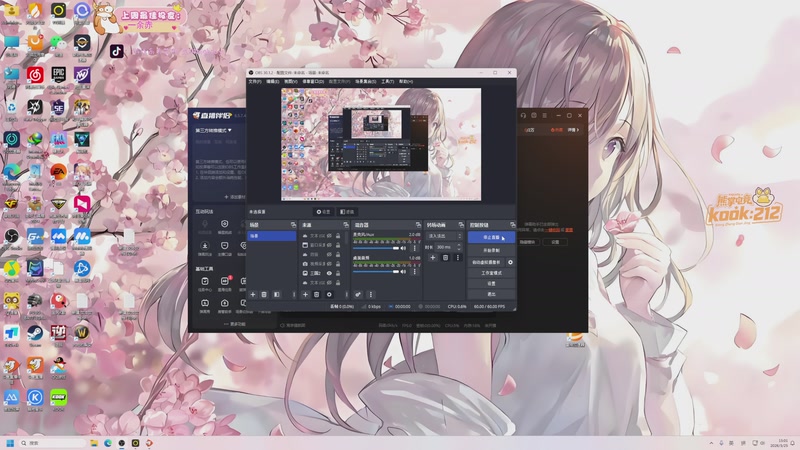The height and width of the screenshot is (450, 800).
Task: Open 麦克风/Aux channel three-dot options
Action: click(x=415, y=248)
